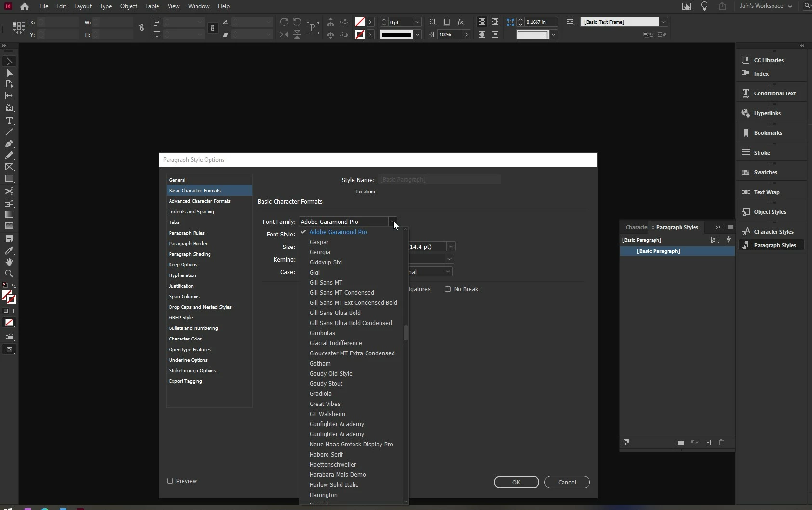Collapse the Font Family dropdown arrow
Image resolution: width=812 pixels, height=510 pixels.
pos(393,222)
